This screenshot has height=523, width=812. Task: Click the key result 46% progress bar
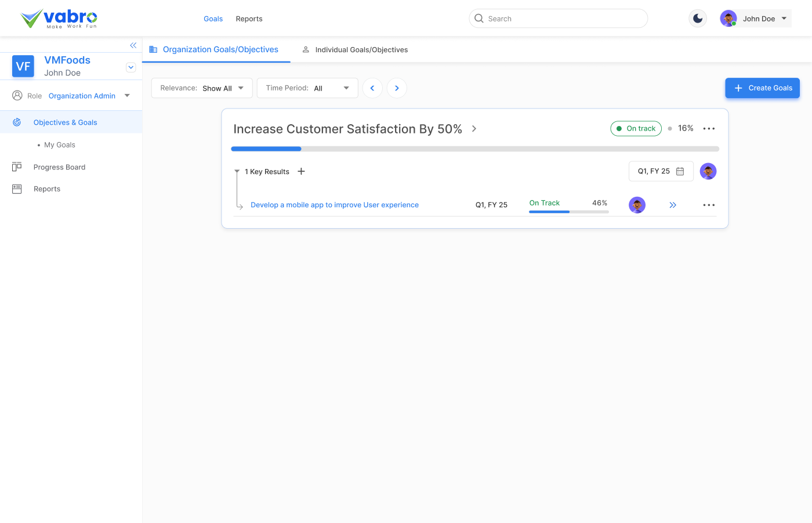coord(568,212)
